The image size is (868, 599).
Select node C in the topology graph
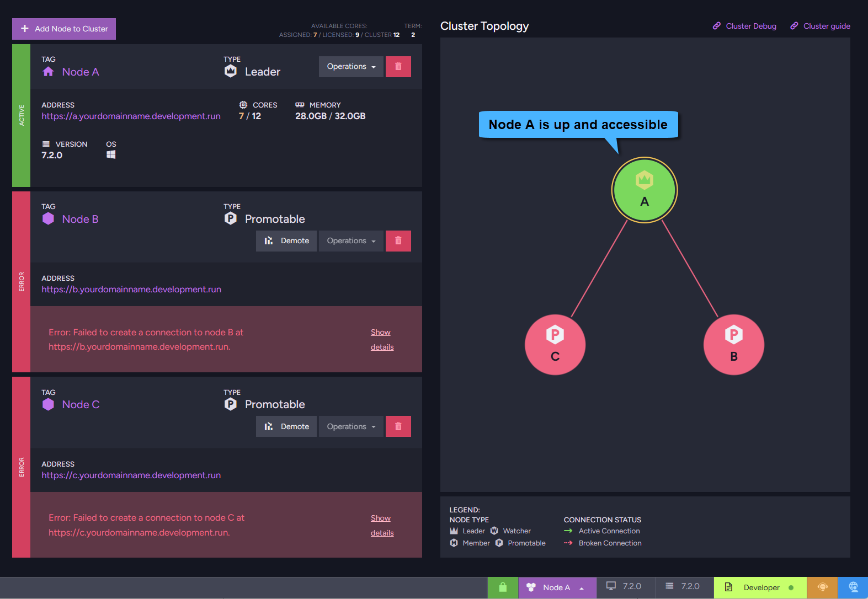pos(555,345)
